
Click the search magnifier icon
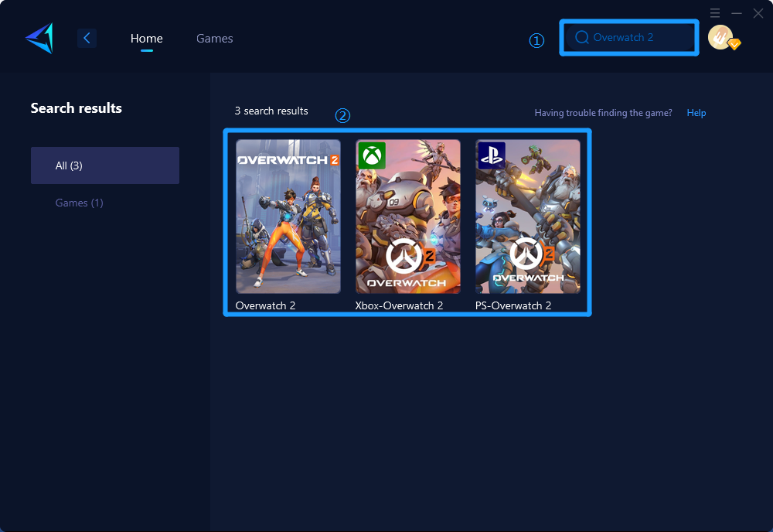(x=582, y=37)
